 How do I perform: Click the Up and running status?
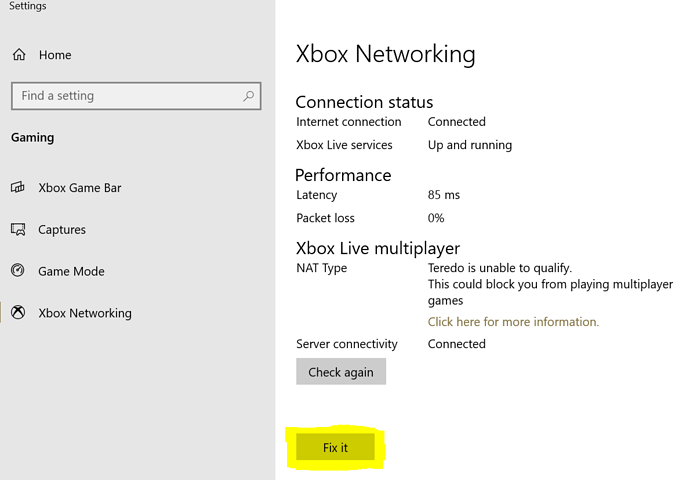click(x=470, y=145)
